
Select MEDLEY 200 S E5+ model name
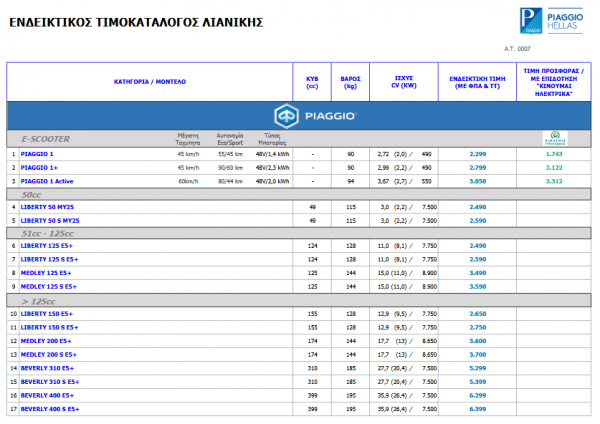(x=49, y=355)
